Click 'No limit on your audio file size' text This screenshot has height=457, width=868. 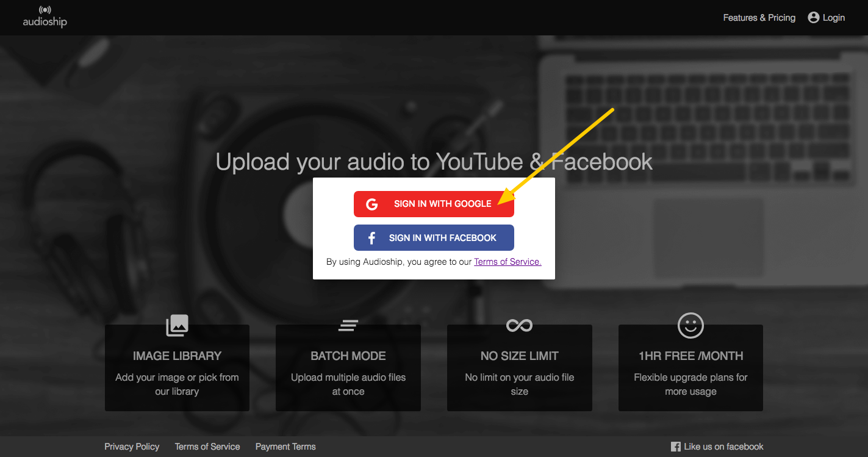pos(519,384)
